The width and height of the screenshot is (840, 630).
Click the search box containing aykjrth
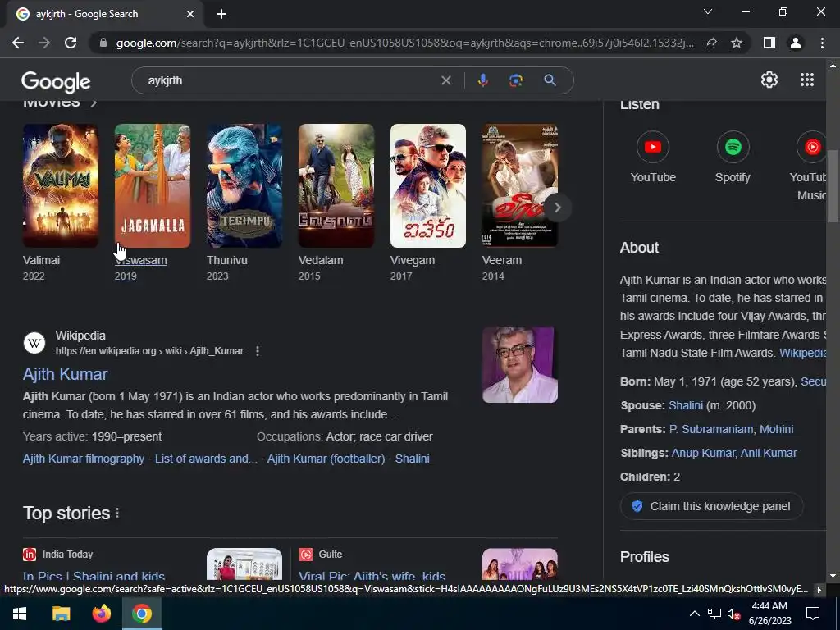290,80
